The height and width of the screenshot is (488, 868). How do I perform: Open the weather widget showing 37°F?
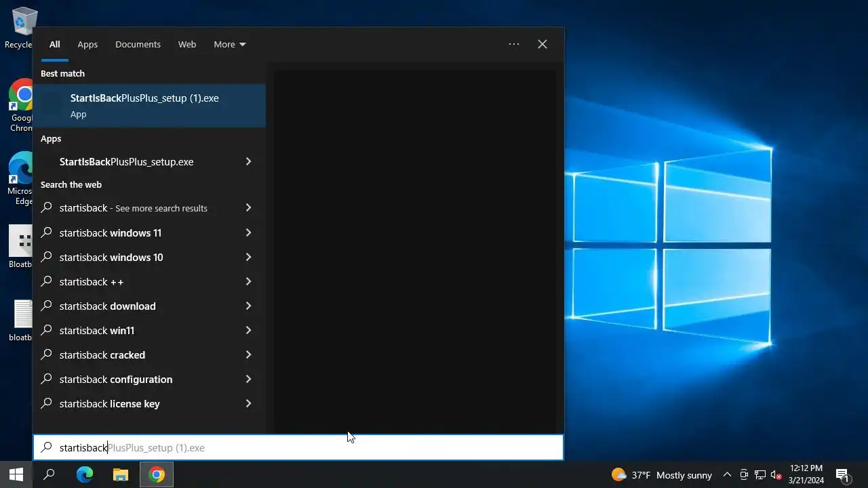pyautogui.click(x=662, y=475)
